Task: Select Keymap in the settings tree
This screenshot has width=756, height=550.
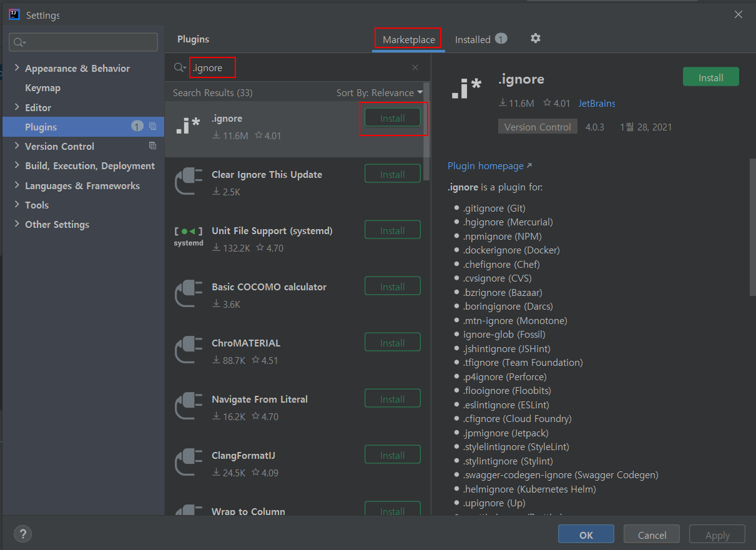Action: pyautogui.click(x=42, y=88)
